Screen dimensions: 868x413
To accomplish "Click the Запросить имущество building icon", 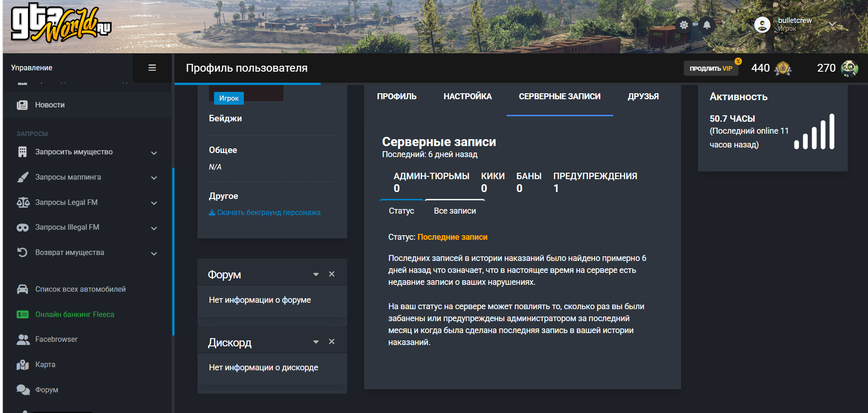I will (x=22, y=152).
